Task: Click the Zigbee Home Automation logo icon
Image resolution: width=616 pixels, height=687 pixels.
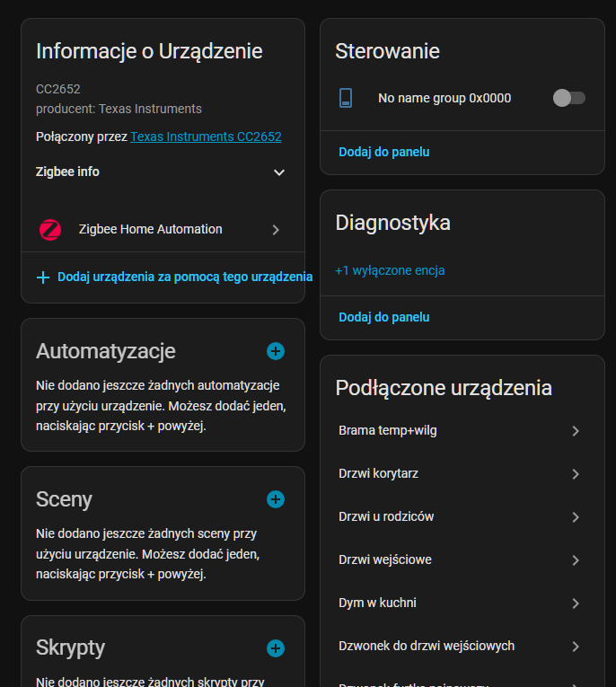Action: click(50, 229)
